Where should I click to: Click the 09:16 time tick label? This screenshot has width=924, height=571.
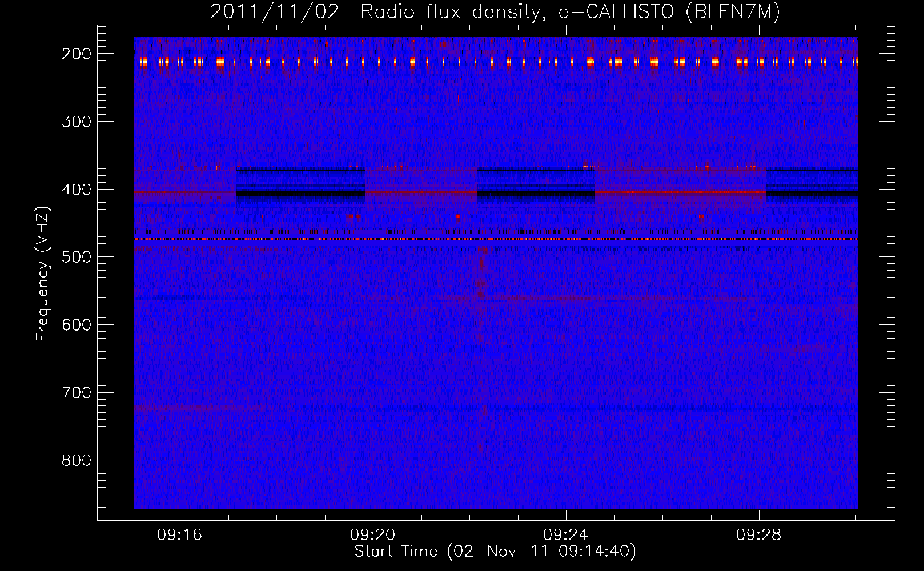click(180, 535)
